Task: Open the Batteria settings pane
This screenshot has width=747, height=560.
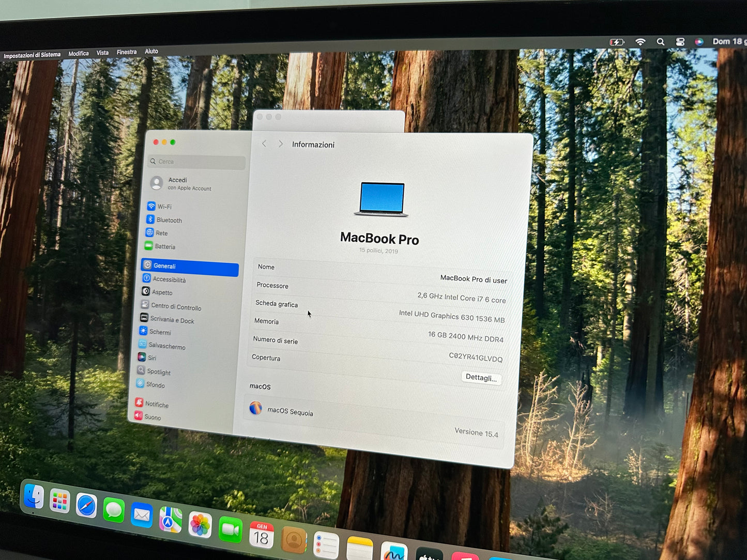Action: pyautogui.click(x=165, y=246)
